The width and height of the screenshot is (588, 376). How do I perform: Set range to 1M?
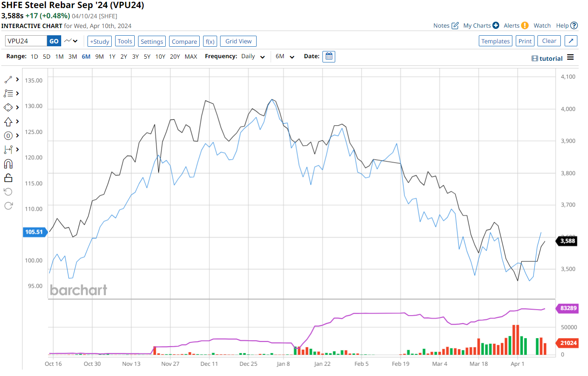(x=59, y=57)
